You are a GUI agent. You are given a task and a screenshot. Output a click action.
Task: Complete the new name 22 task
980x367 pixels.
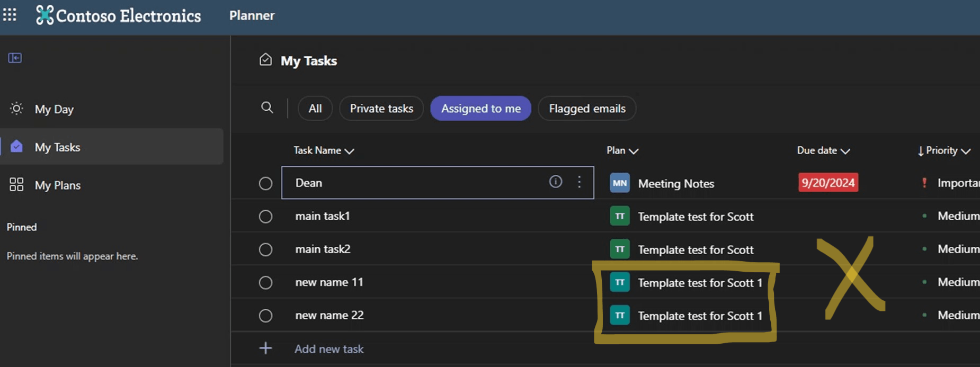pos(265,316)
